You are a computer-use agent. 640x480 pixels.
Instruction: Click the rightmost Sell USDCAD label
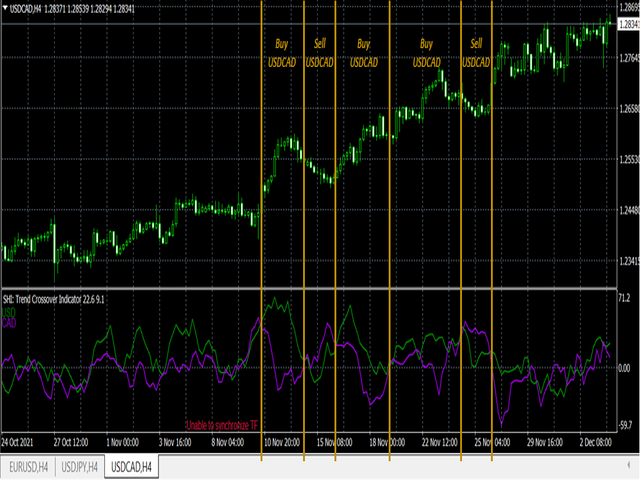click(x=476, y=53)
